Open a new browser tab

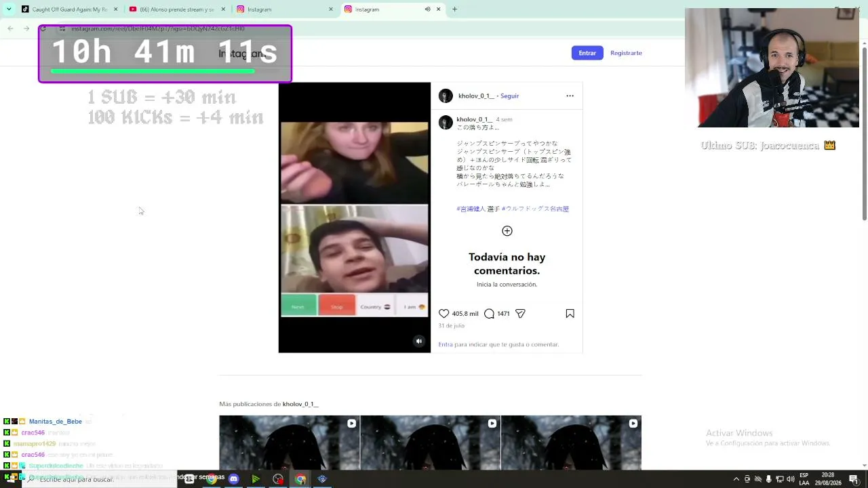[454, 9]
